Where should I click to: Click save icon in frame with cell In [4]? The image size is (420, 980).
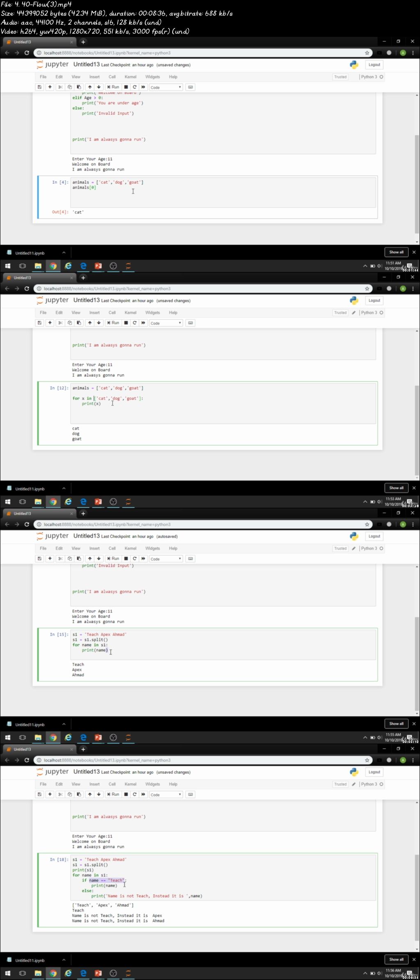(40, 87)
